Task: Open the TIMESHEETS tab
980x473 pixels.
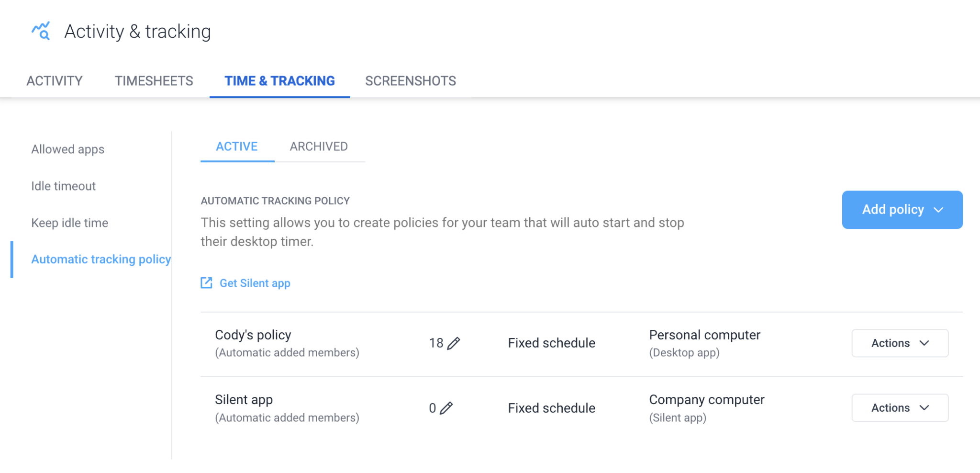Action: pyautogui.click(x=154, y=80)
